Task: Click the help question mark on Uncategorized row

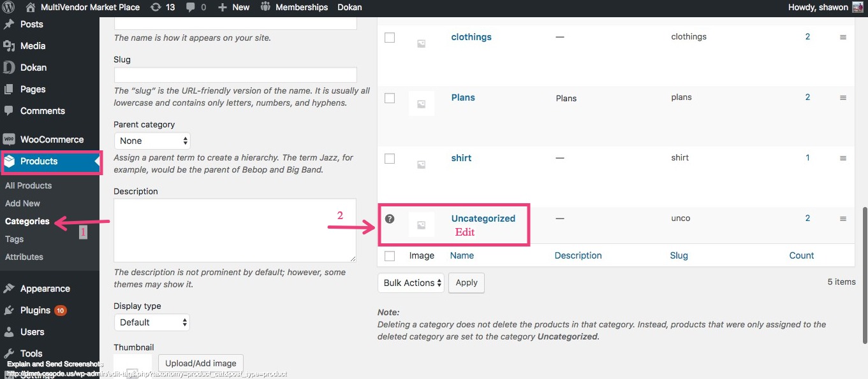Action: click(x=390, y=218)
